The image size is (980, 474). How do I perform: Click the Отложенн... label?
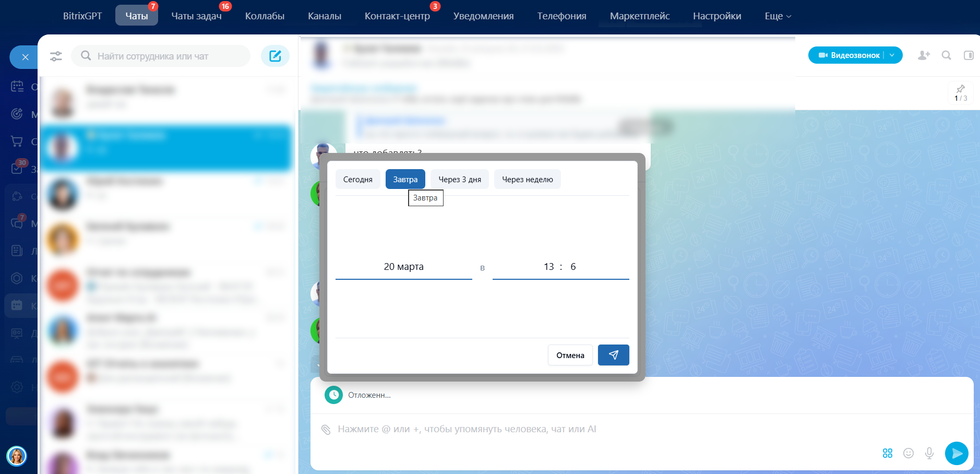click(x=369, y=395)
